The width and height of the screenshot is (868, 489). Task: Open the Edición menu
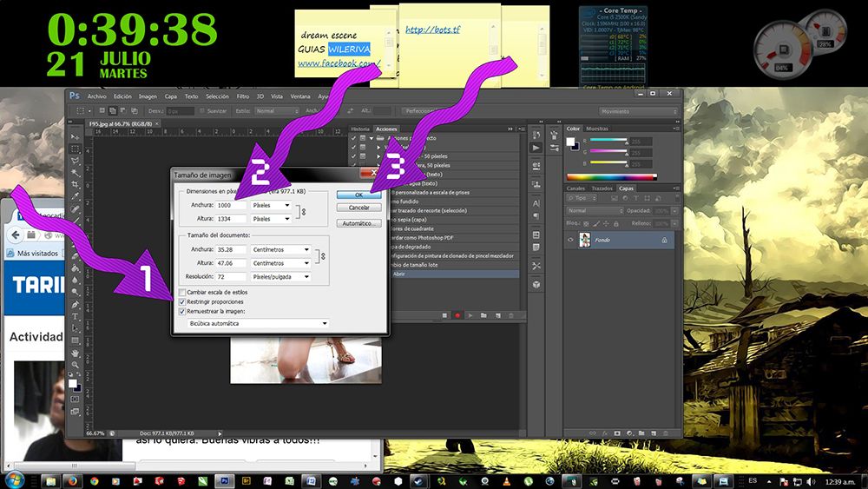point(122,96)
